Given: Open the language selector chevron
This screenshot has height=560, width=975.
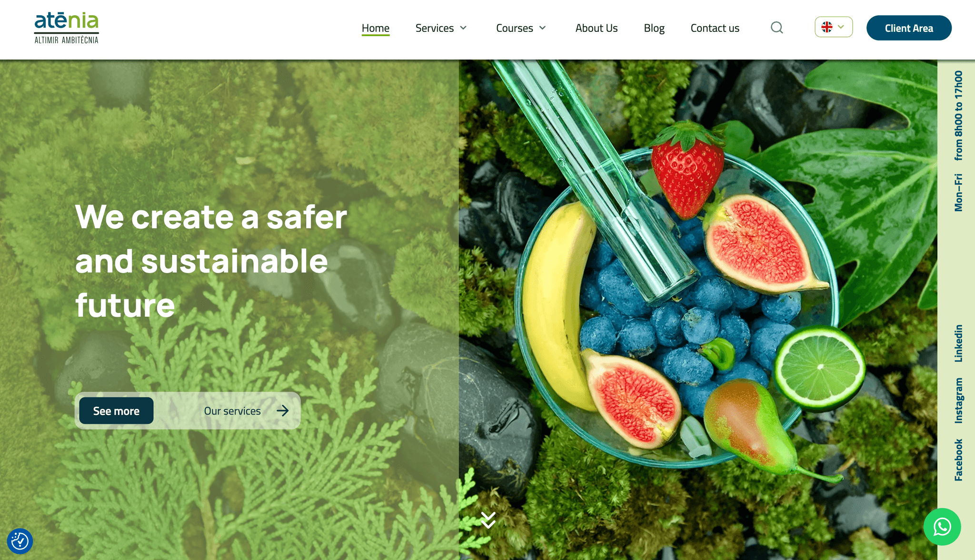Looking at the screenshot, I should tap(841, 27).
